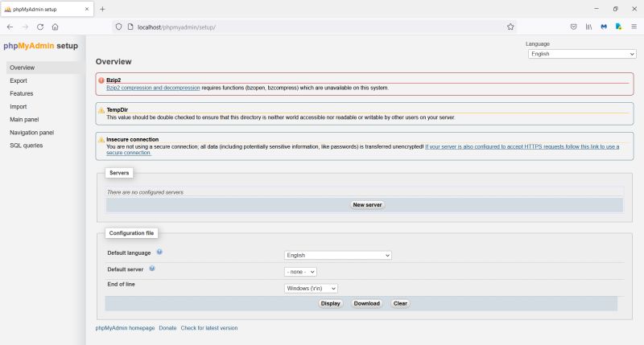This screenshot has width=644, height=345.
Task: Open the Default server dropdown
Action: click(x=300, y=272)
